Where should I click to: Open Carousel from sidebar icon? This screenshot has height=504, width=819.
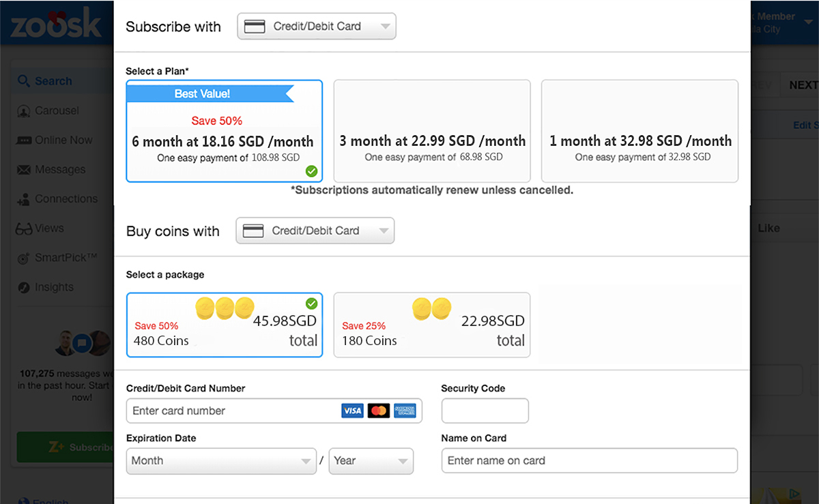[x=24, y=111]
